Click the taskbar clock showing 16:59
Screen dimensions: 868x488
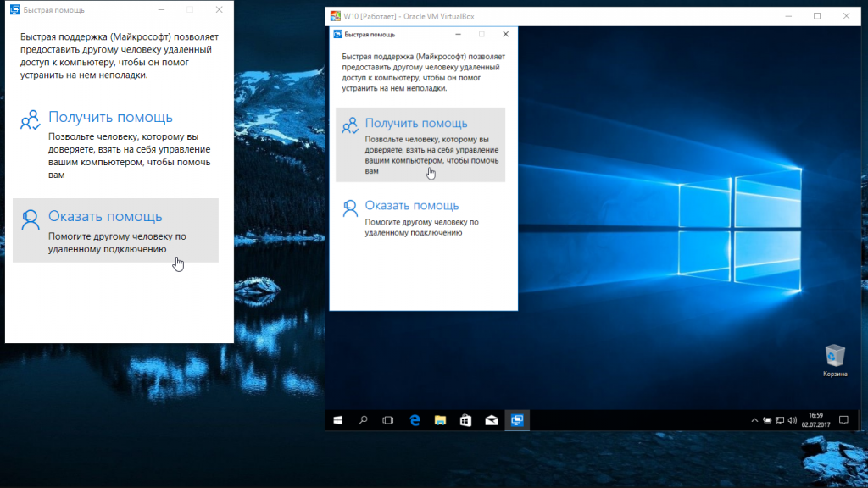click(x=815, y=420)
